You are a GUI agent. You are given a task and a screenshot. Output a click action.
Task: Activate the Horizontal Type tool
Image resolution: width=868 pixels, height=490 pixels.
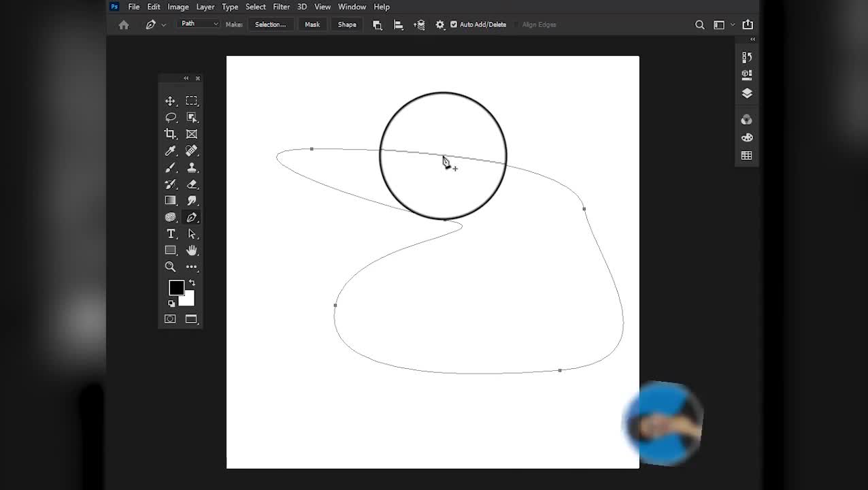pyautogui.click(x=170, y=233)
